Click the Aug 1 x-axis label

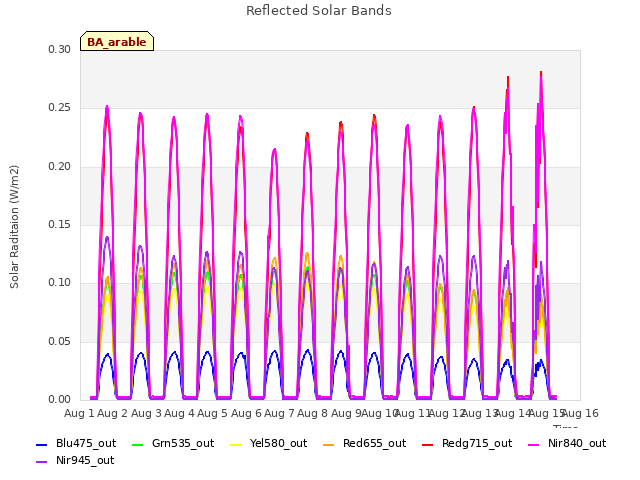79,413
